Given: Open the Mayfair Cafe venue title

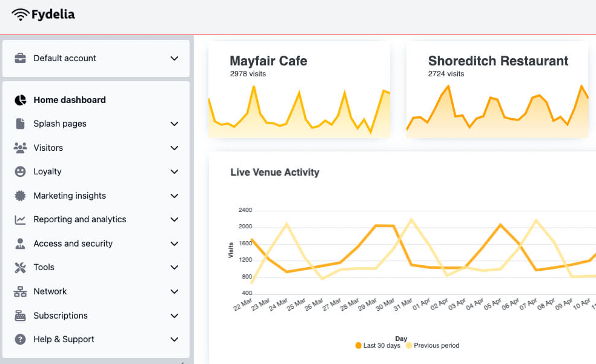Looking at the screenshot, I should [268, 61].
